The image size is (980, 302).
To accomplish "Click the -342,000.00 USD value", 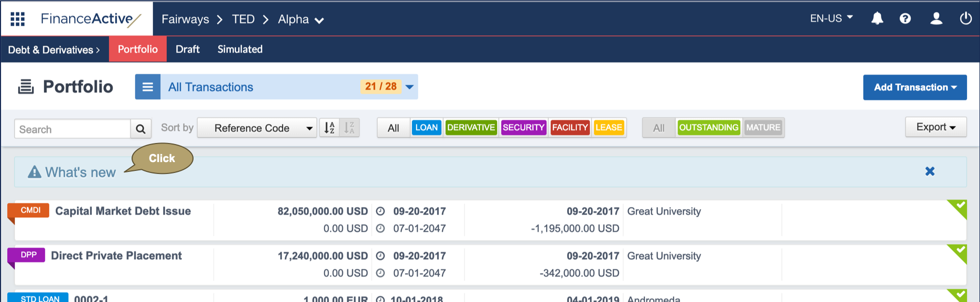I will tap(579, 273).
